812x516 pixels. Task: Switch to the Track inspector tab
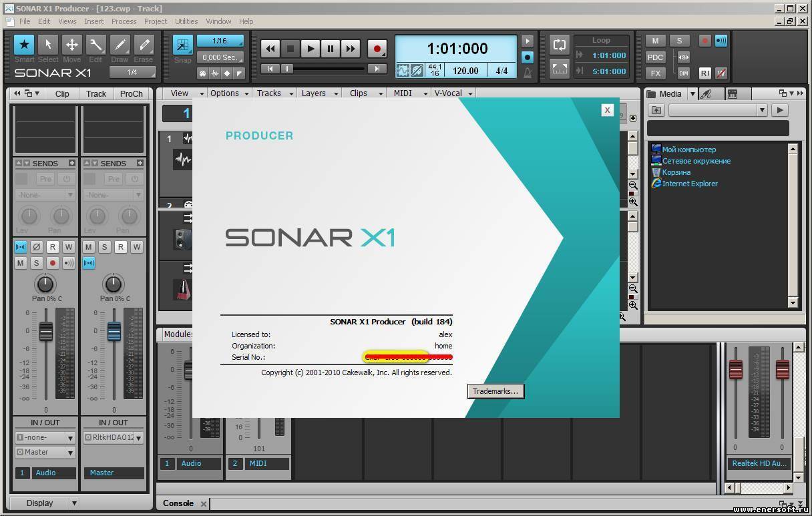pos(96,94)
